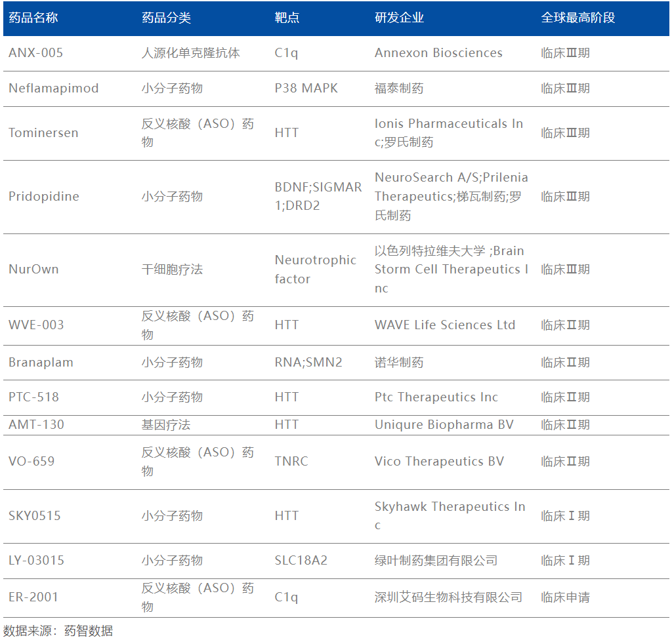This screenshot has height=642, width=672.
Task: Click the 数据来源：药智数据 footnote
Action: coord(58,631)
